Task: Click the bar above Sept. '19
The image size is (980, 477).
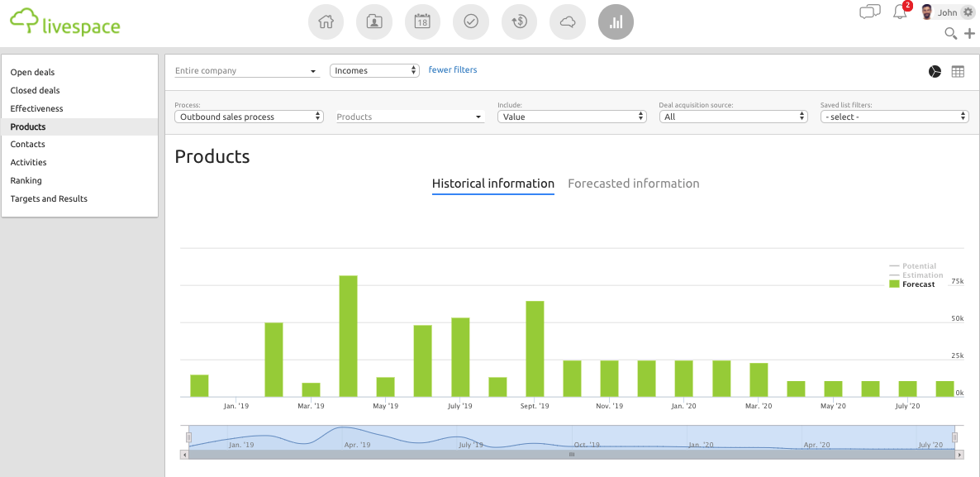Action: click(x=535, y=349)
